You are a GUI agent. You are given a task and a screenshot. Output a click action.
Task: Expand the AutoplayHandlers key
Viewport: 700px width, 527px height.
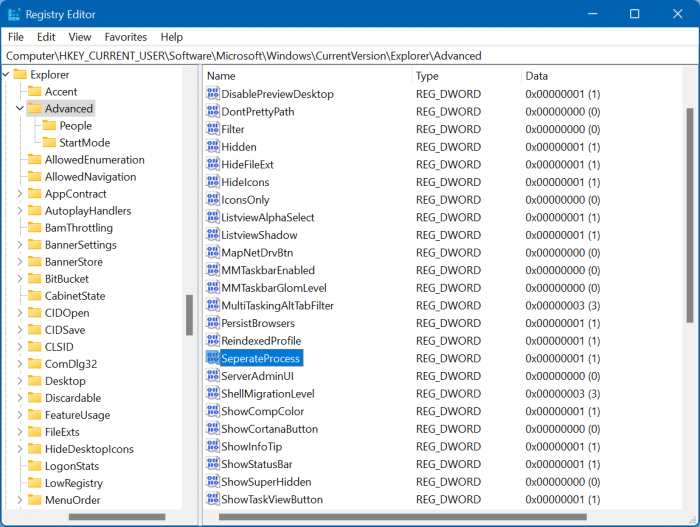(20, 210)
